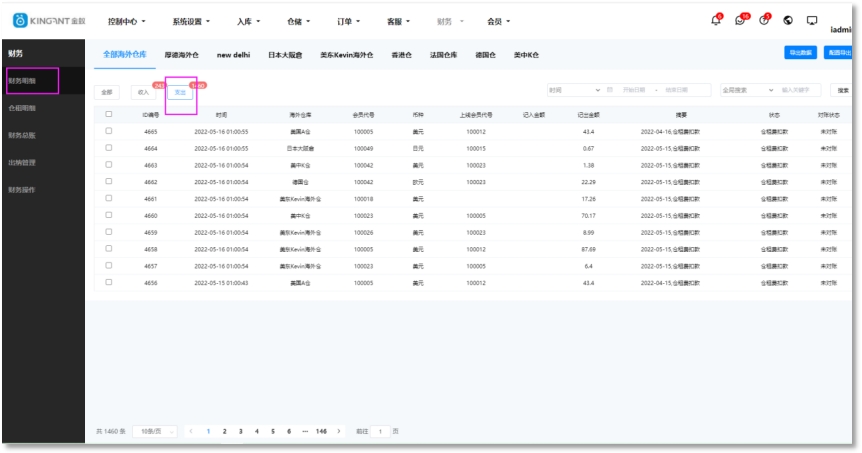Screen dimensions: 862x453
Task: Tick the checkbox for row ID 4665
Action: pyautogui.click(x=109, y=131)
